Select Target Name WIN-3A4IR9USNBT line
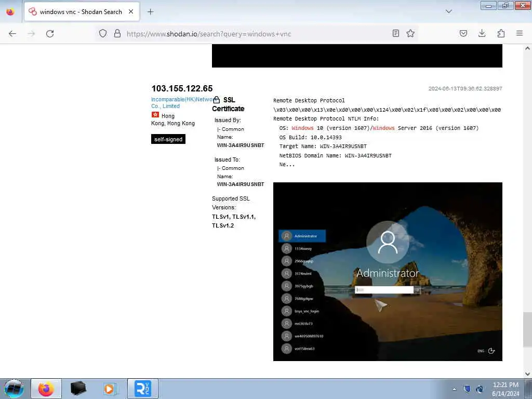 (x=323, y=146)
